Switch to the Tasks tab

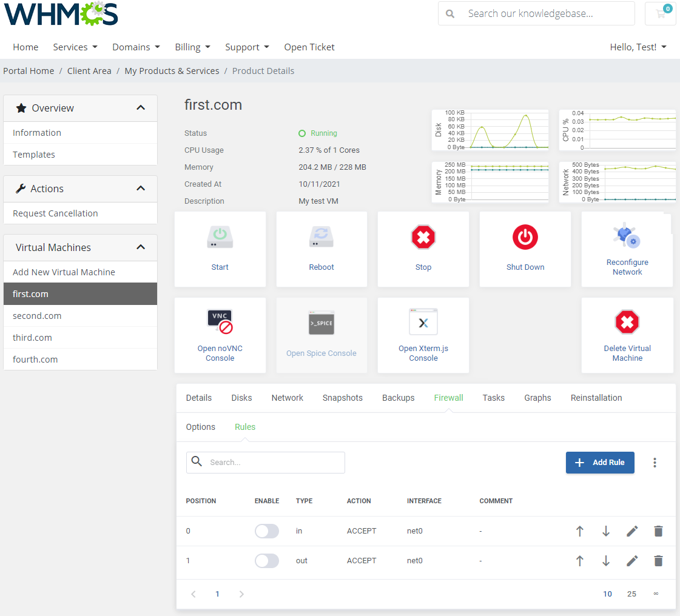point(494,398)
